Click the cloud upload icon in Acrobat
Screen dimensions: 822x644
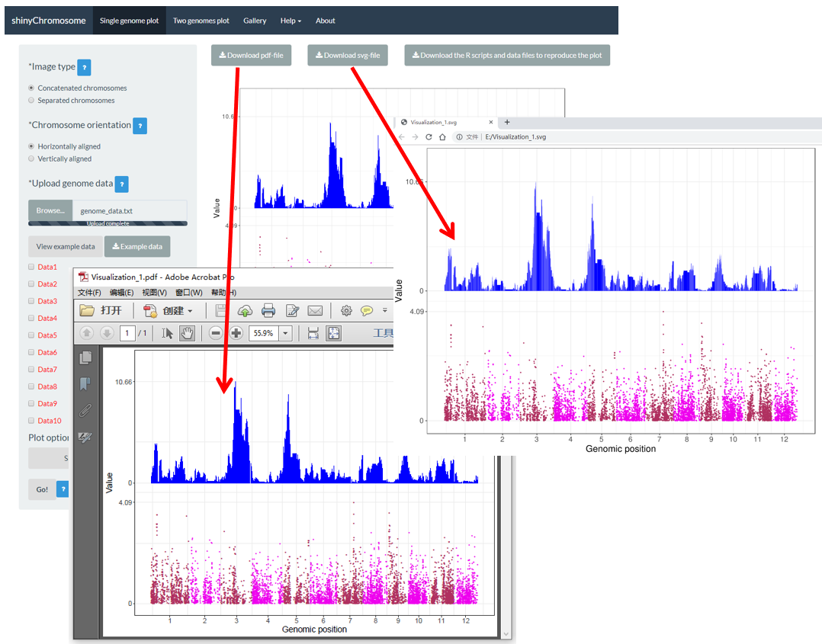[245, 311]
